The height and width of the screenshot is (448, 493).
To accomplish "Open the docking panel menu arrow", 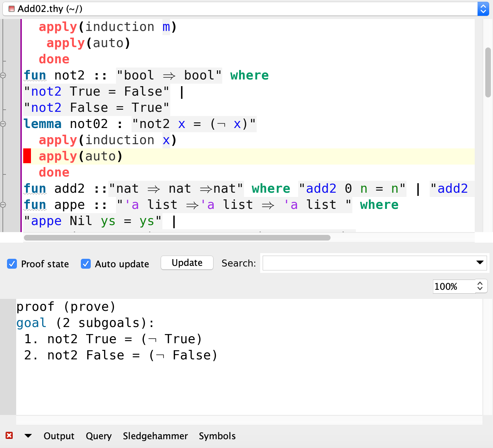I will coord(28,436).
